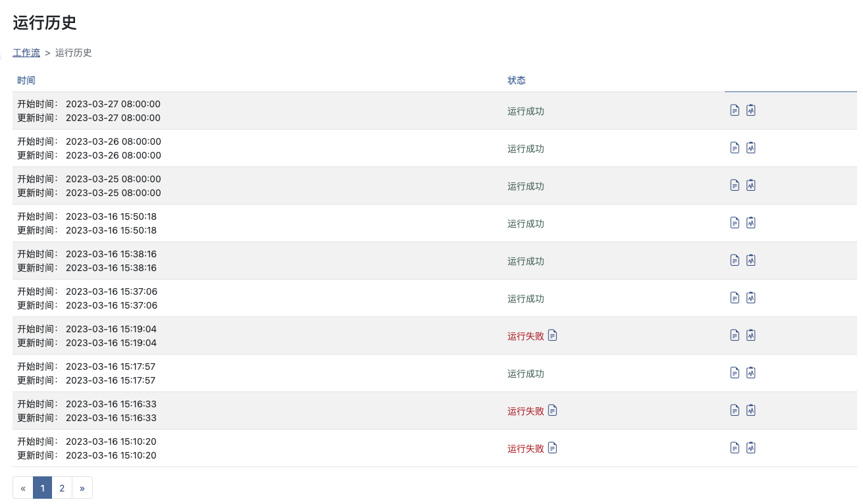Click error log icon beside 15:10:20 运行失败

tap(553, 448)
